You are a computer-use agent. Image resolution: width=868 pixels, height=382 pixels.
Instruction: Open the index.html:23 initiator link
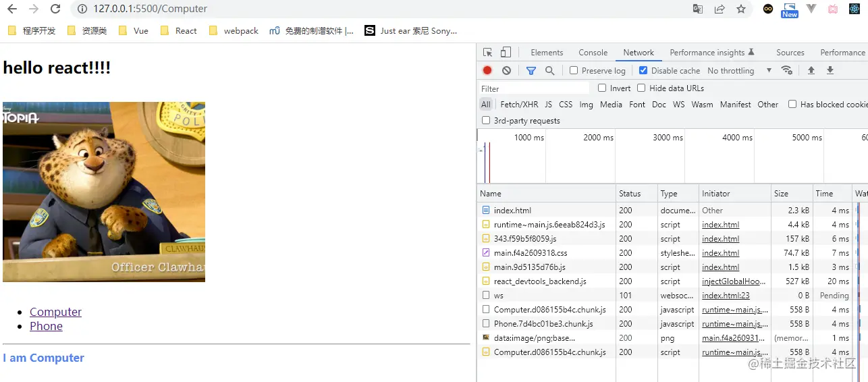[x=726, y=296]
